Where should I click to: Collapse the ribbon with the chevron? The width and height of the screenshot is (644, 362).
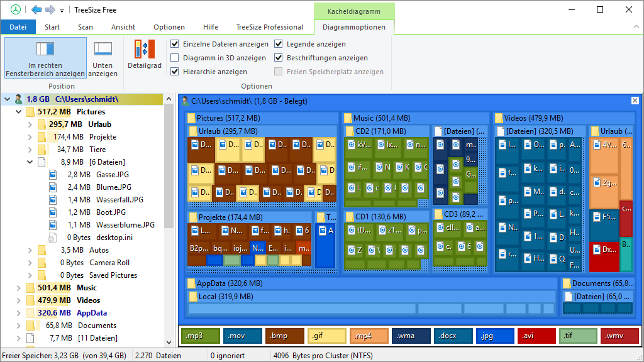coord(636,26)
